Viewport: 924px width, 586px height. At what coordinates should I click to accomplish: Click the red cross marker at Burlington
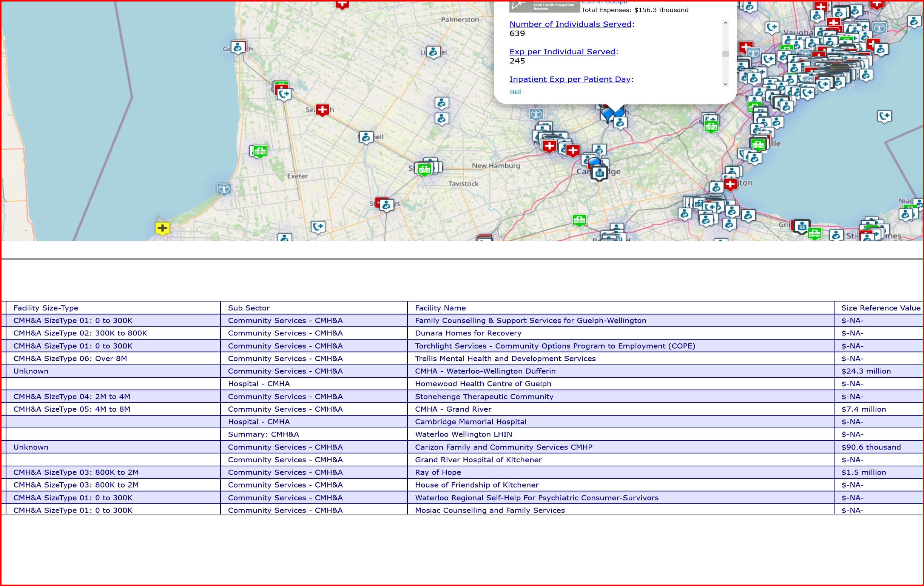tap(730, 184)
